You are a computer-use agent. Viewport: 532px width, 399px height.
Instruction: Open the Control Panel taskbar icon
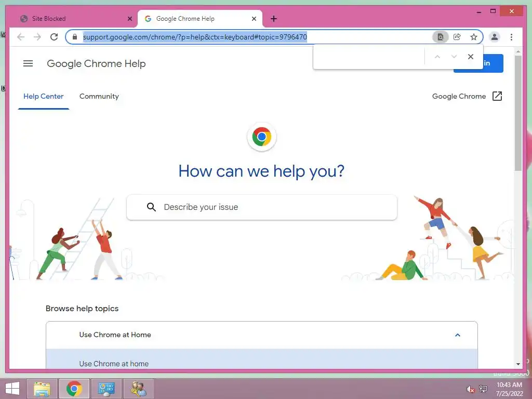pos(106,389)
